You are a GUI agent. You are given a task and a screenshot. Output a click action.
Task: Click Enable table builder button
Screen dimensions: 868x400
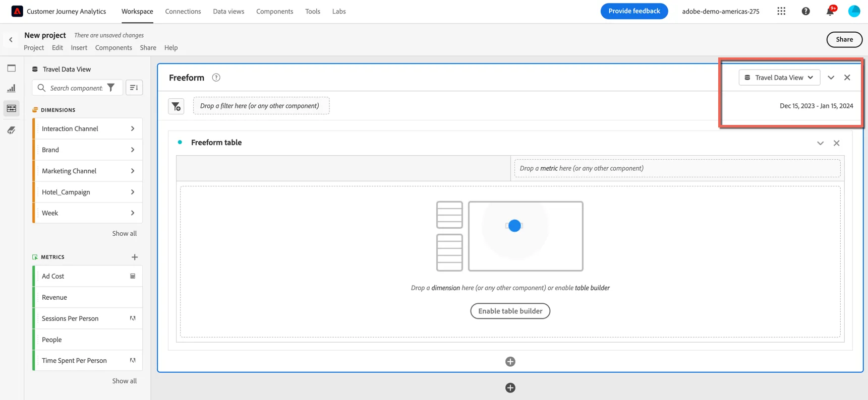510,311
